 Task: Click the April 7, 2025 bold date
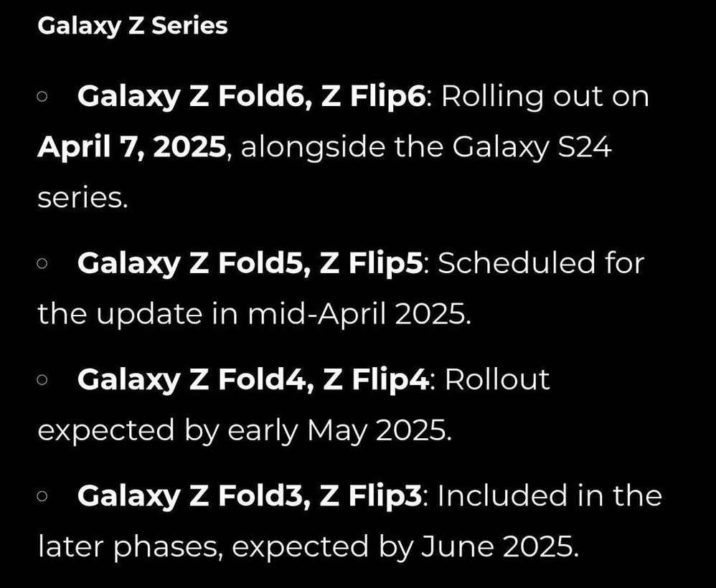(x=131, y=147)
